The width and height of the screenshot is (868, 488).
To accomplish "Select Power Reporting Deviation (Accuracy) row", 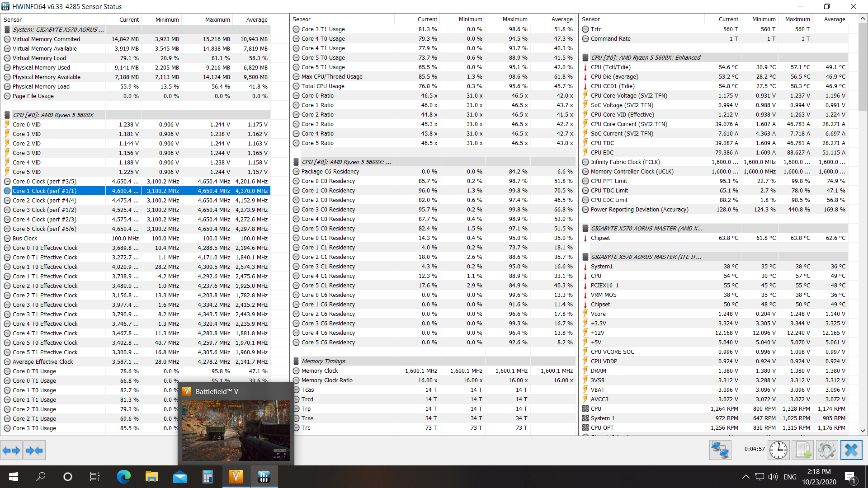I will (x=714, y=209).
